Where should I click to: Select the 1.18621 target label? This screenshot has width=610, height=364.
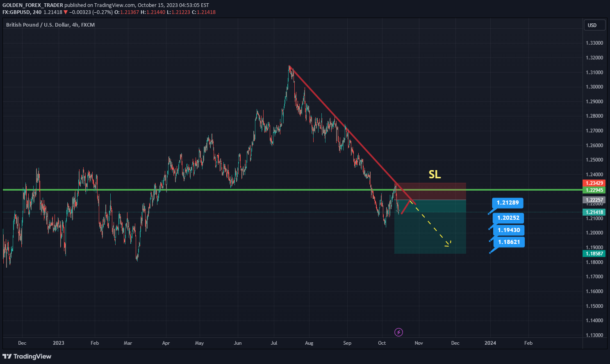pos(509,242)
